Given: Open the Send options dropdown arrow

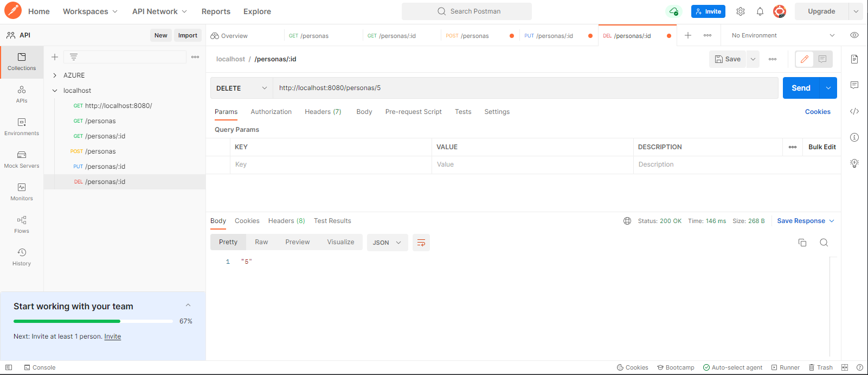Looking at the screenshot, I should 828,88.
